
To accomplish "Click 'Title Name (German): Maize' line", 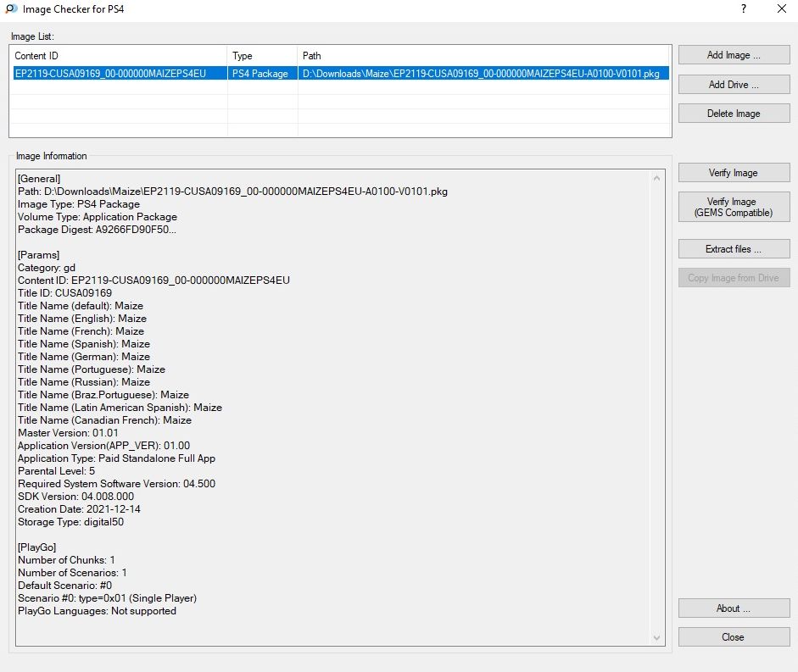I will tap(84, 357).
